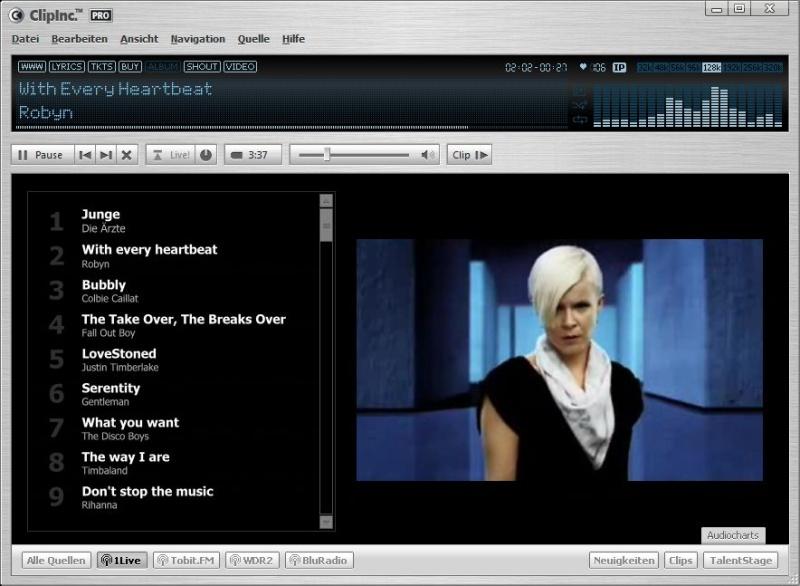
Task: Open the WWW link tag
Action: click(x=32, y=67)
